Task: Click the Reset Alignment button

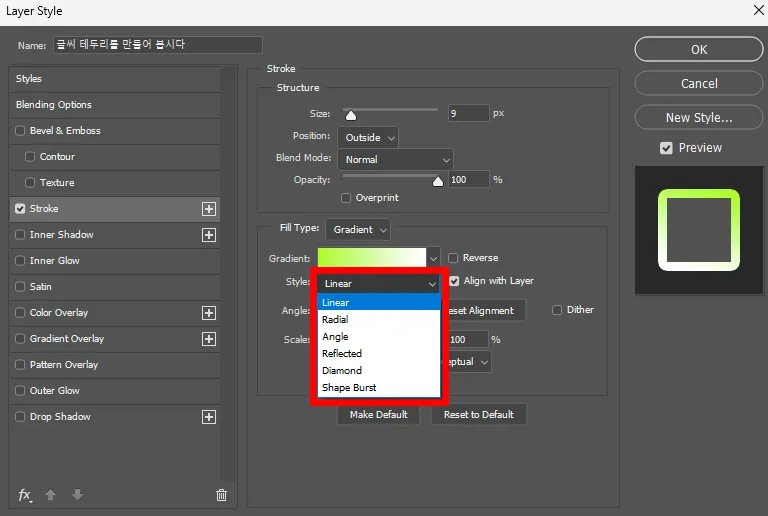Action: pyautogui.click(x=485, y=311)
